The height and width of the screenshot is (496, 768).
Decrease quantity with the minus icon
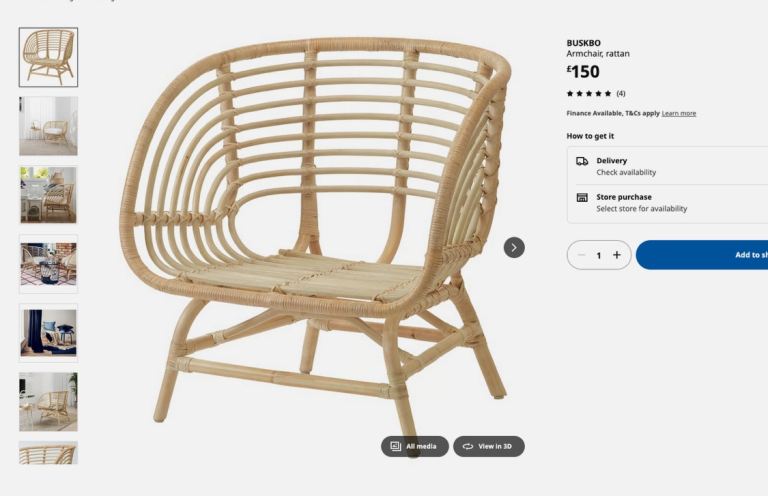coord(581,255)
